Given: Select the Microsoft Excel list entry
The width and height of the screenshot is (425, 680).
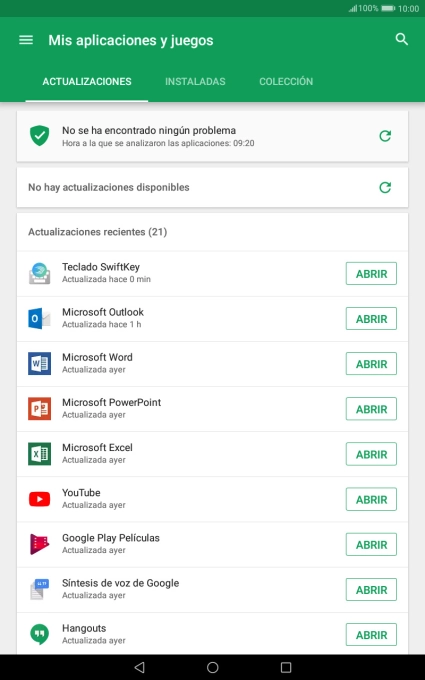Looking at the screenshot, I should (212, 454).
